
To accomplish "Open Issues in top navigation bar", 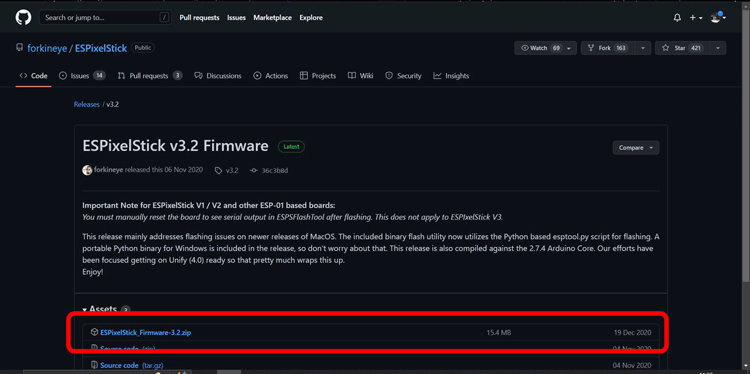I will [x=236, y=18].
